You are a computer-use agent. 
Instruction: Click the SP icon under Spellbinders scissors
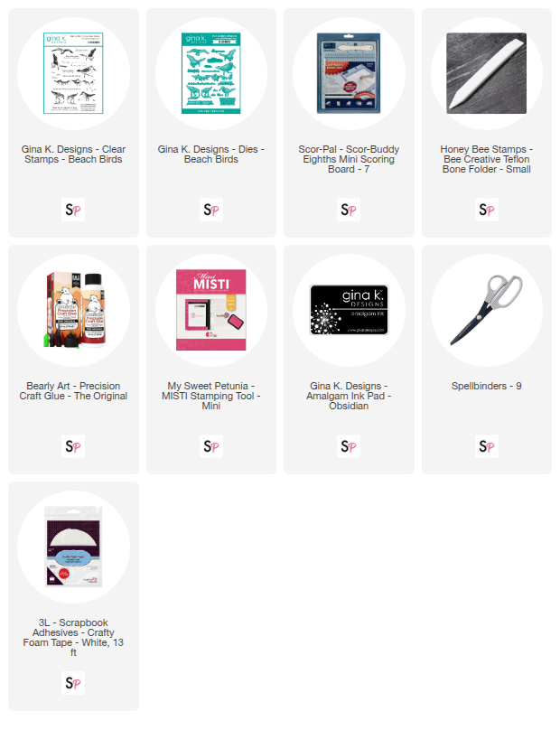[487, 446]
